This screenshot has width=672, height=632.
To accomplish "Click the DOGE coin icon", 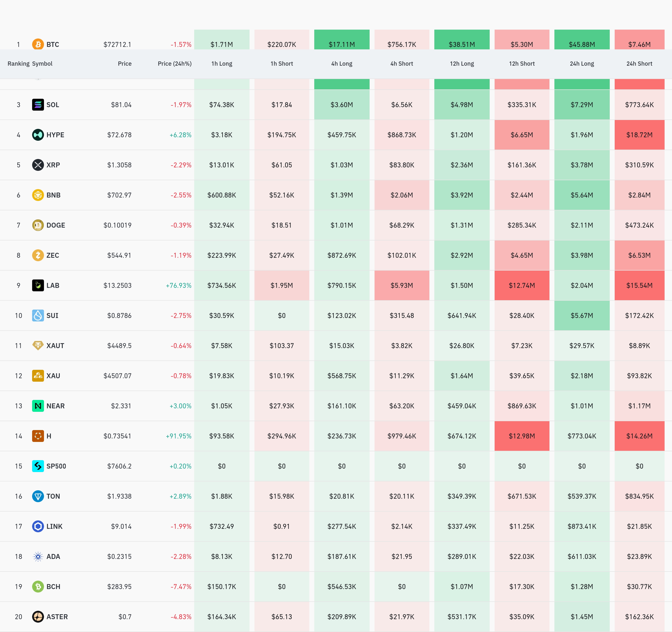I will [38, 225].
